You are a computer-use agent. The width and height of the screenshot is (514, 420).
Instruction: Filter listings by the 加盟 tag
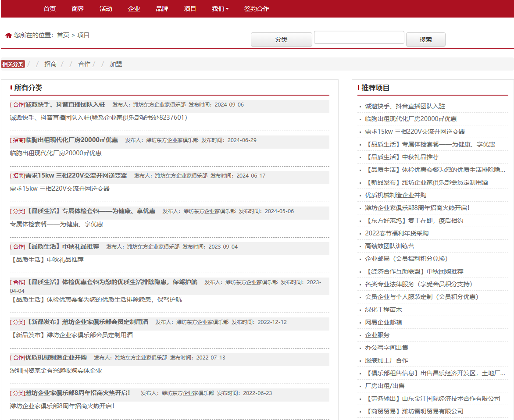[x=115, y=64]
